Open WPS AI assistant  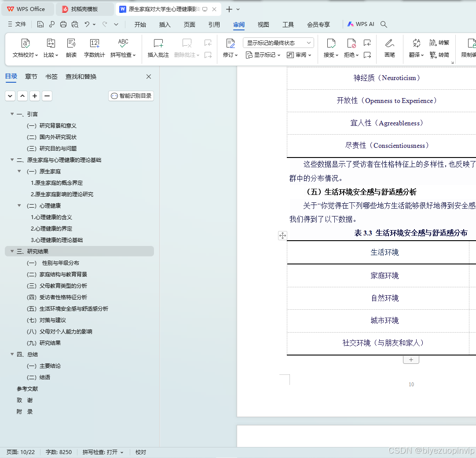pos(361,24)
